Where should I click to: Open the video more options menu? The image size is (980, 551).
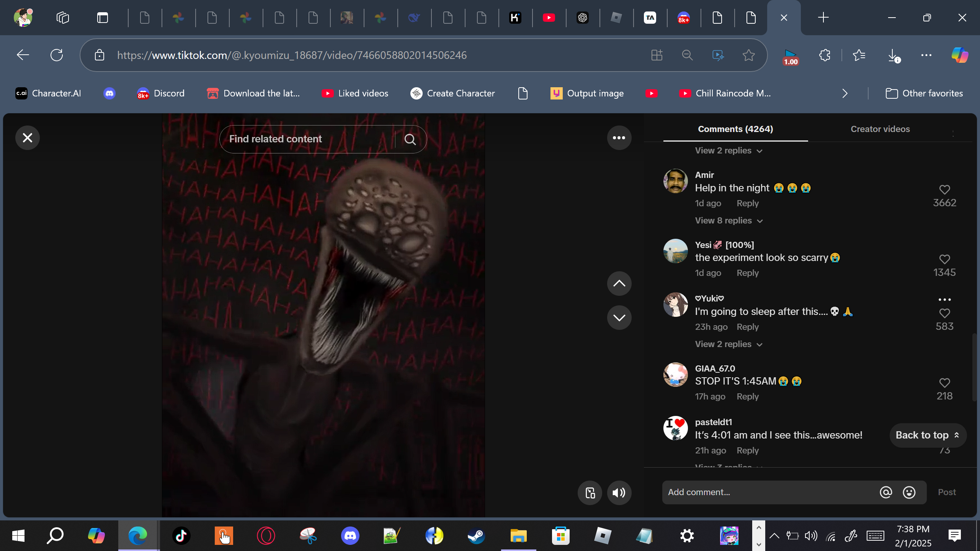619,138
